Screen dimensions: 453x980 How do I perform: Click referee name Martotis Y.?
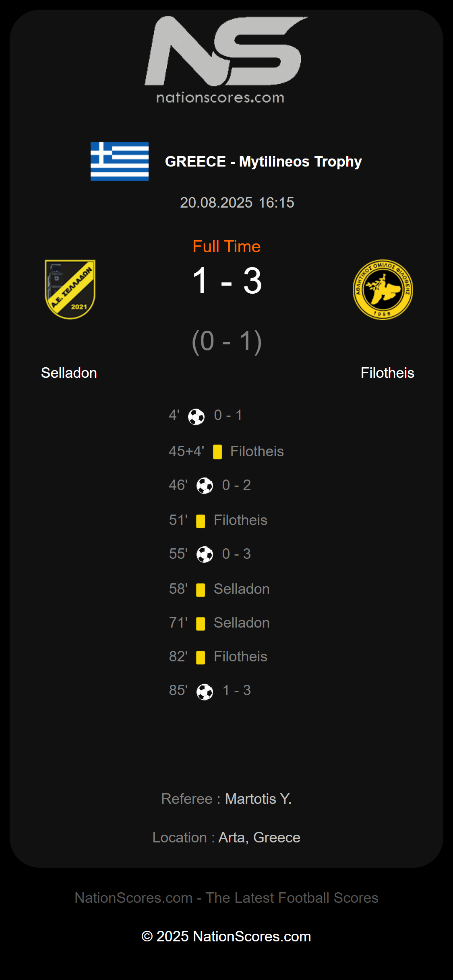pos(258,799)
